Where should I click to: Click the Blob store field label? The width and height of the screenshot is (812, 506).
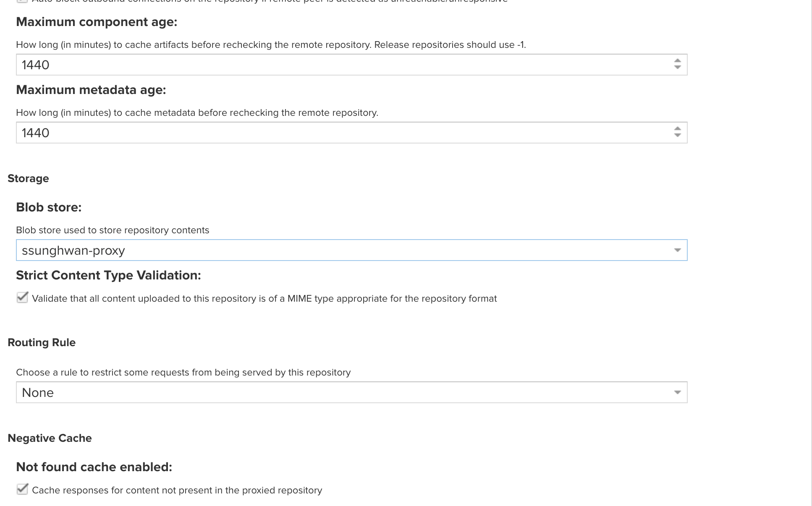pyautogui.click(x=49, y=207)
